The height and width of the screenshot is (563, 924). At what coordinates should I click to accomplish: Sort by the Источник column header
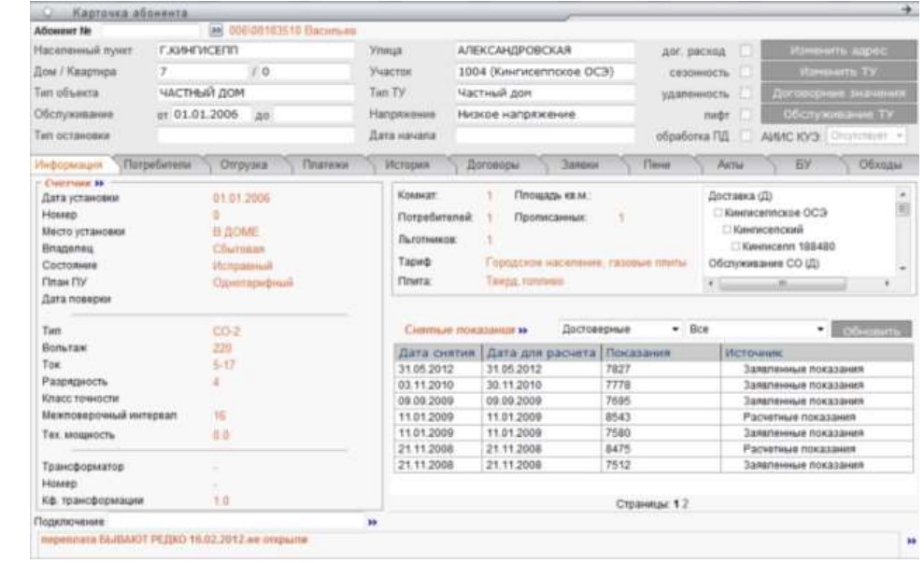coord(817,353)
